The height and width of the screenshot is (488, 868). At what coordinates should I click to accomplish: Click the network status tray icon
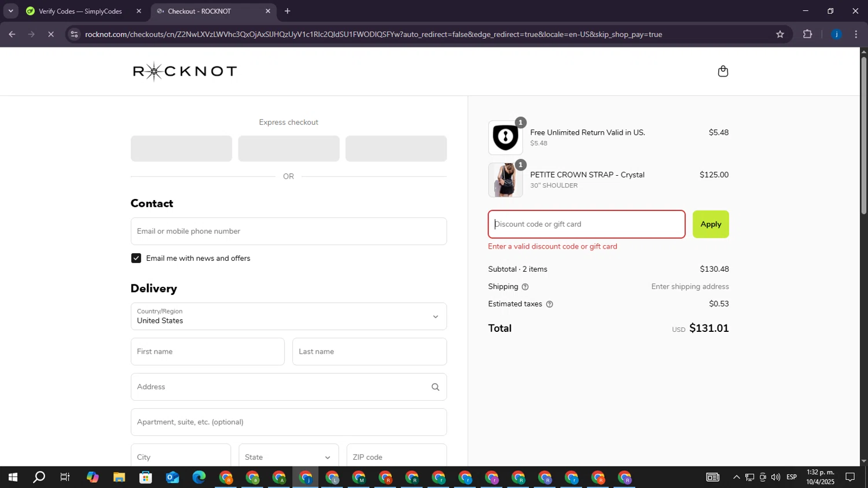pos(749,478)
